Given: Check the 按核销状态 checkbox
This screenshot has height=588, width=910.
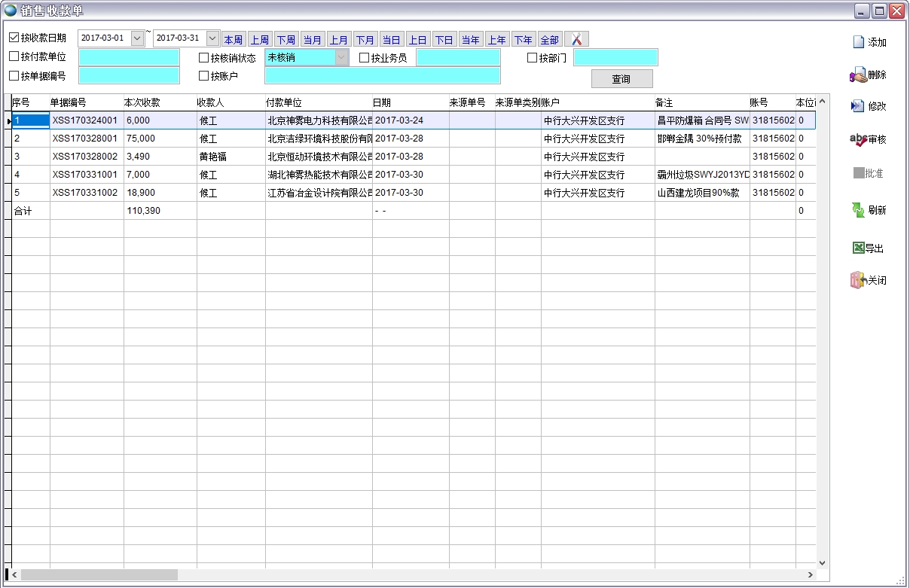Looking at the screenshot, I should [203, 57].
